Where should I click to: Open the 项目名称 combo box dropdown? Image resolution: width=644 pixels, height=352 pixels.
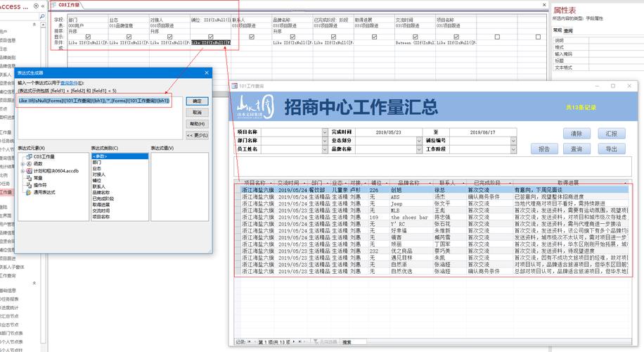coord(325,132)
